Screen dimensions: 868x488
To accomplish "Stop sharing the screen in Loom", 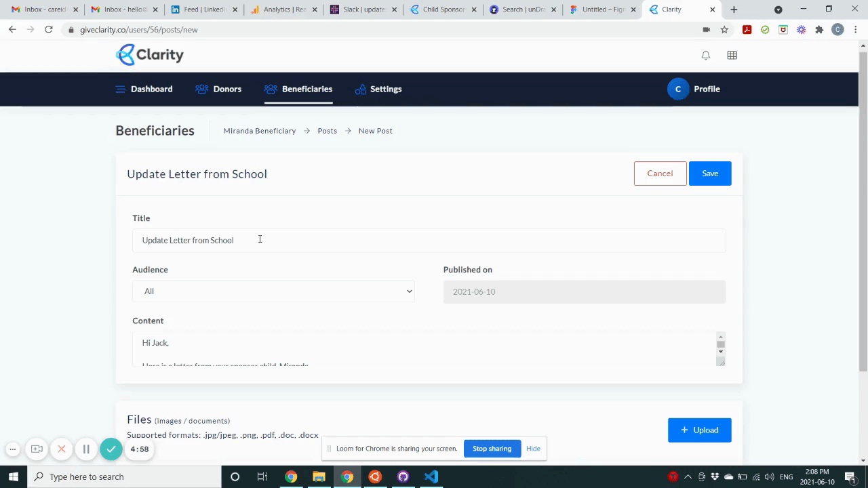I will click(x=492, y=448).
